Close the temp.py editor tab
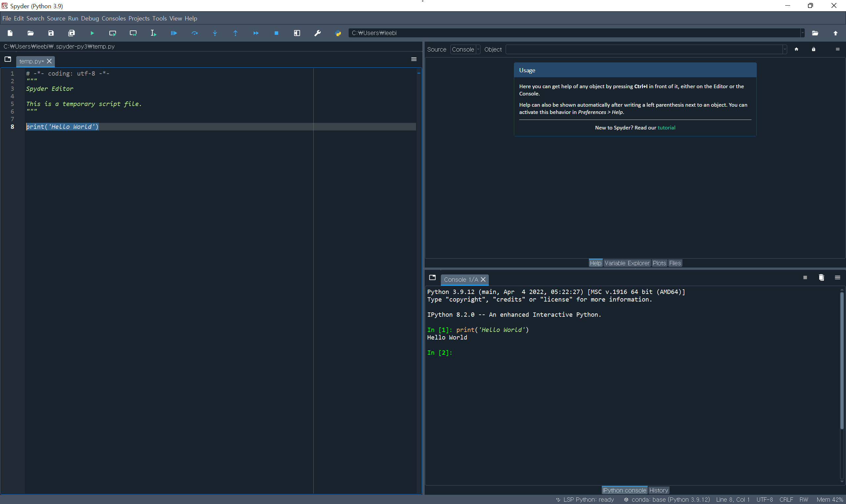The width and height of the screenshot is (846, 504). tap(49, 61)
